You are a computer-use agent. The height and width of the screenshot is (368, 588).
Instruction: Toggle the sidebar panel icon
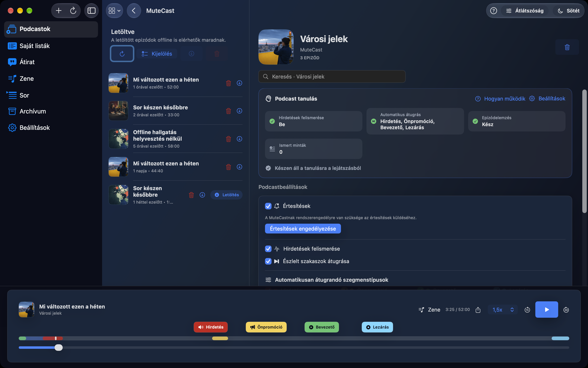tap(91, 11)
